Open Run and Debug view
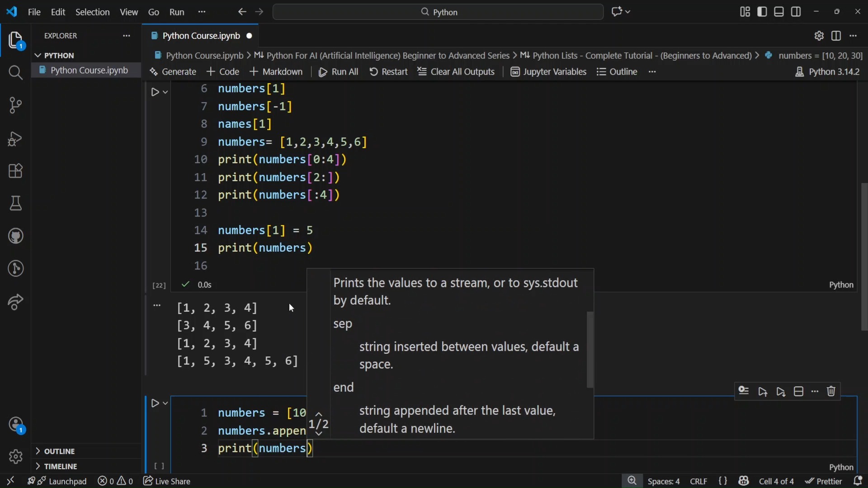This screenshot has height=488, width=868. click(x=16, y=139)
